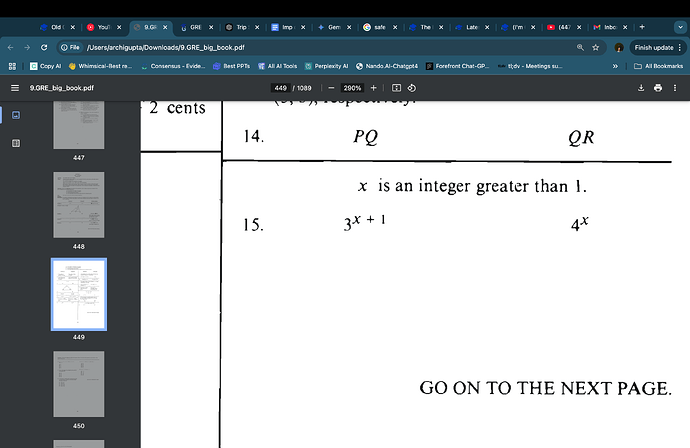Open the apps grid in bookmarks bar

[12, 66]
